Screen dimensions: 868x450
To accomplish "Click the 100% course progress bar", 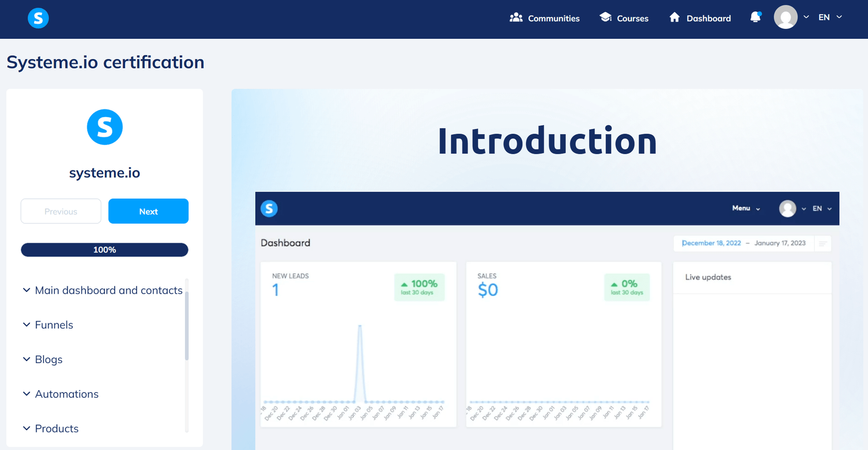I will [104, 250].
